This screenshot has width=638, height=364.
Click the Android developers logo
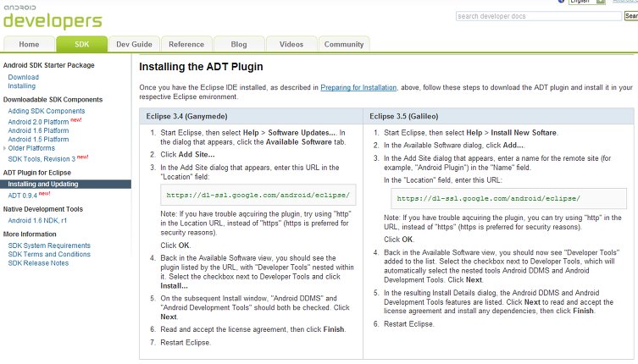[53, 17]
